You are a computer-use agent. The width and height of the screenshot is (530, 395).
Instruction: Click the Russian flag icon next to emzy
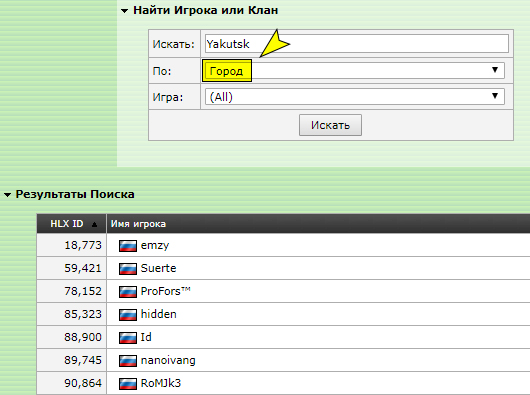coord(128,246)
